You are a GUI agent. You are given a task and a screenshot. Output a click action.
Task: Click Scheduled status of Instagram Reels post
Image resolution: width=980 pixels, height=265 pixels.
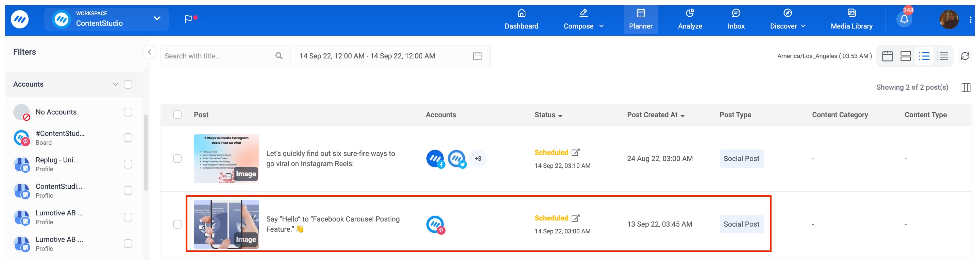[x=551, y=153]
